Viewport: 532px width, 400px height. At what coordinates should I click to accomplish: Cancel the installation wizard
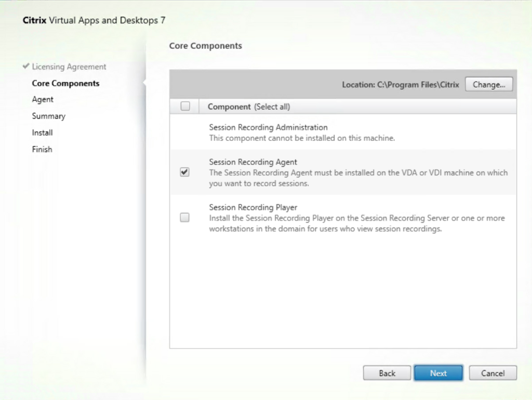[493, 373]
